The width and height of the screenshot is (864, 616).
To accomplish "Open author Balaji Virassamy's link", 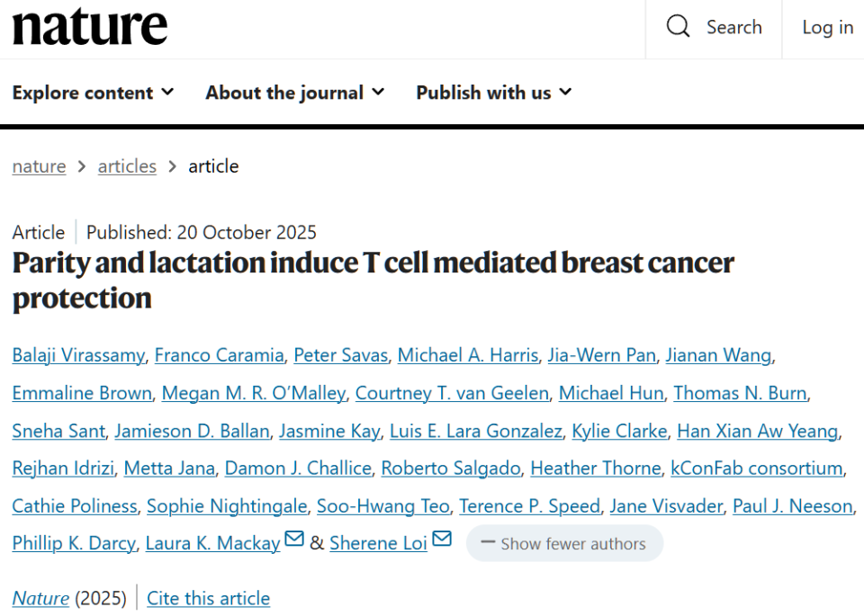I will [x=78, y=355].
